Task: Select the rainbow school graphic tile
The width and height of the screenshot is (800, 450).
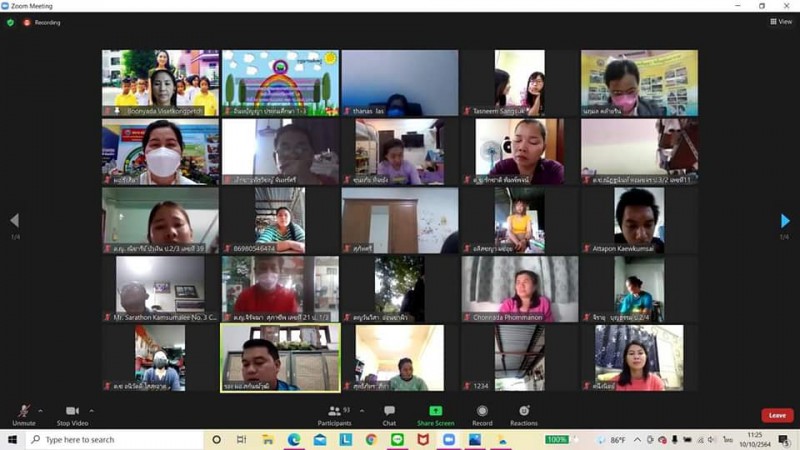Action: 280,83
